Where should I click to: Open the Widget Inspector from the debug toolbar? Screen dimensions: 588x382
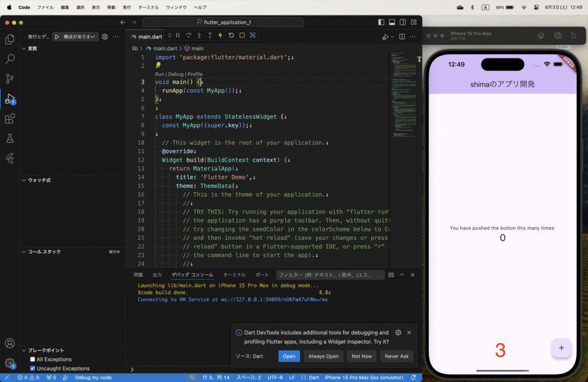click(x=253, y=36)
